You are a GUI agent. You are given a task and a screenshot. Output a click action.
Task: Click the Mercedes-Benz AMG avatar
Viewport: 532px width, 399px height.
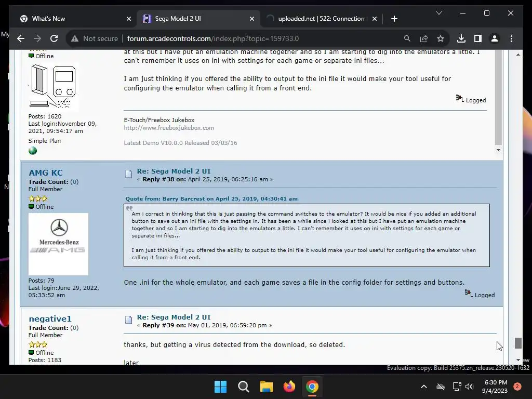click(58, 244)
